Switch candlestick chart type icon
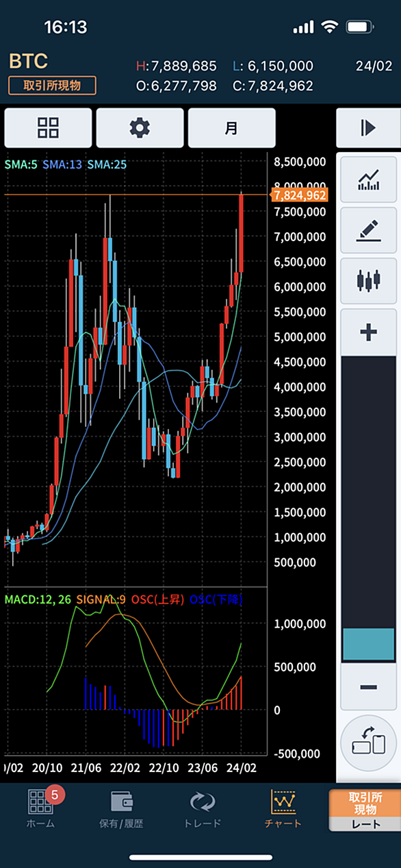The height and width of the screenshot is (868, 401). [368, 281]
